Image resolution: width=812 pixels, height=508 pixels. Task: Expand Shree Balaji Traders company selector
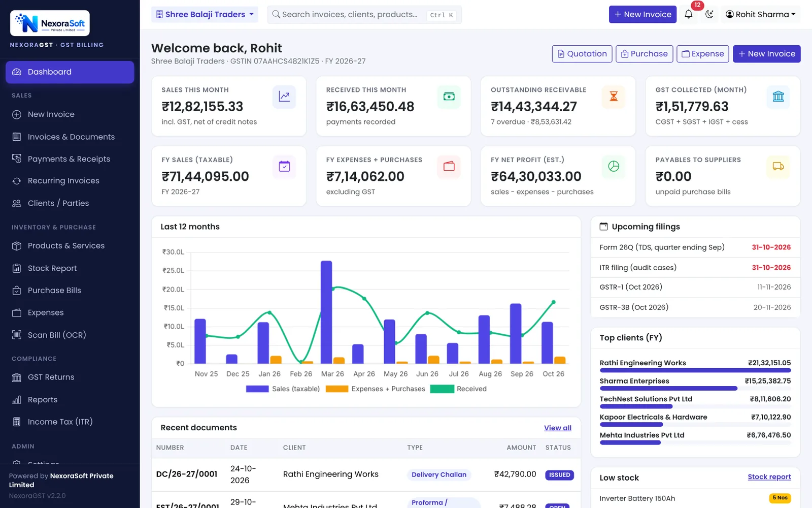click(205, 14)
